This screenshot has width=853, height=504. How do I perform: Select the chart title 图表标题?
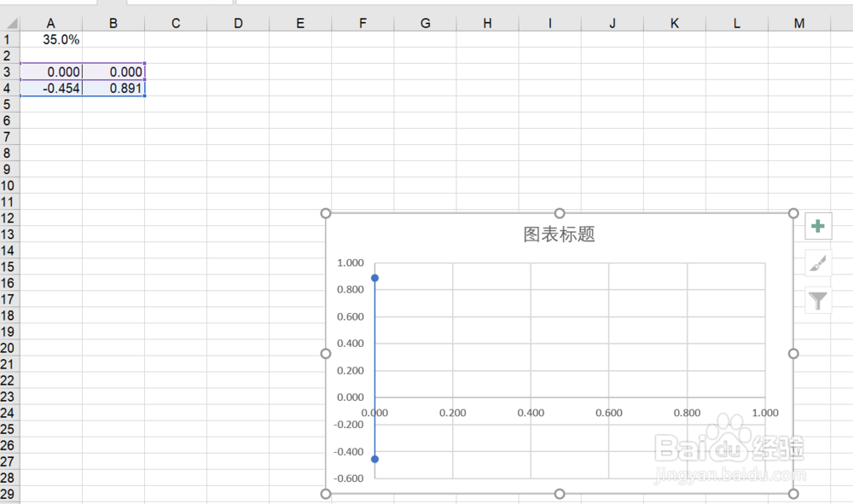tap(559, 234)
